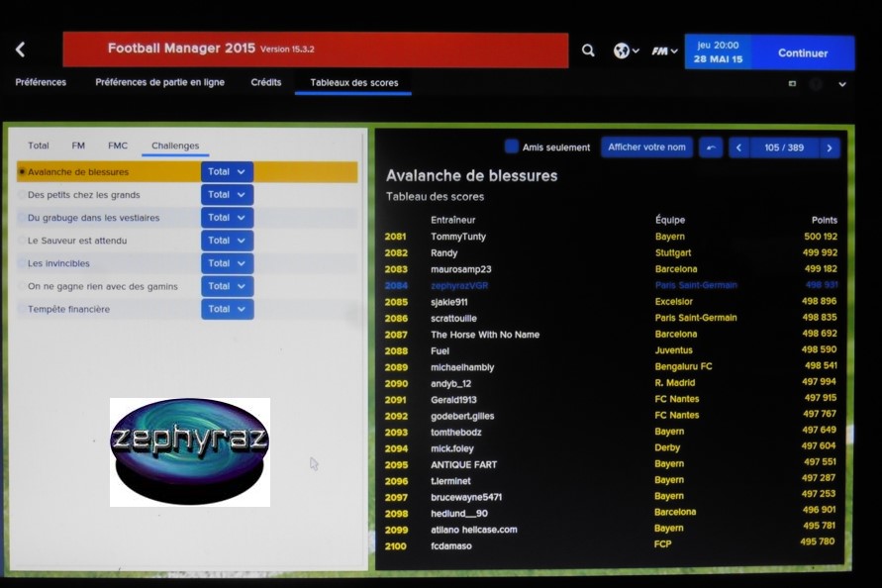Image resolution: width=882 pixels, height=588 pixels.
Task: Click the curved return arrow button
Action: pos(710,147)
